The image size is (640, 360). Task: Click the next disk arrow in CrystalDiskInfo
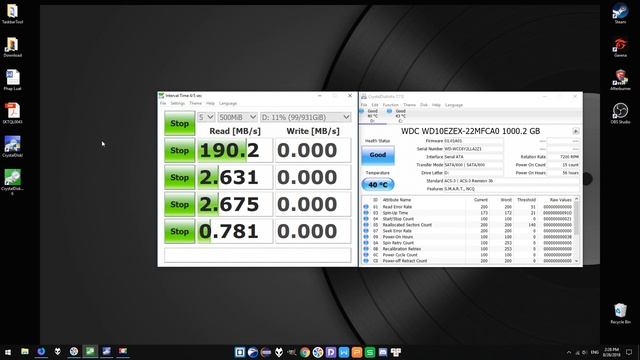pos(576,131)
